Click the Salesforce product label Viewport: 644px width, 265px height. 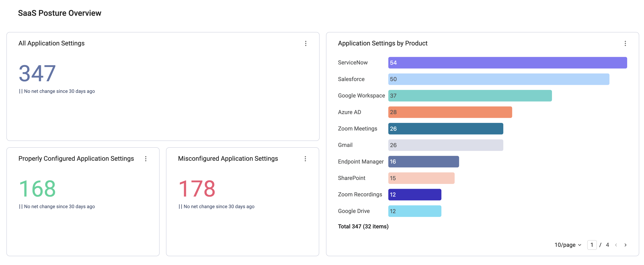coord(351,79)
